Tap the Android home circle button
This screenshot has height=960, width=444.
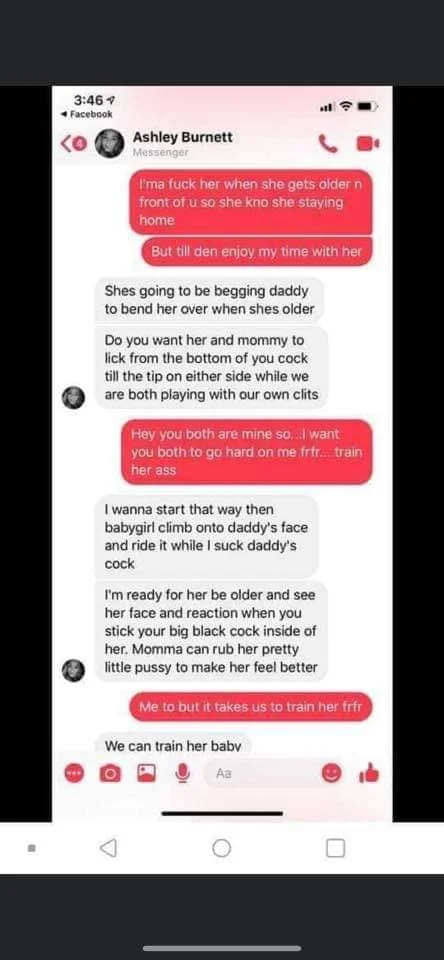click(222, 848)
